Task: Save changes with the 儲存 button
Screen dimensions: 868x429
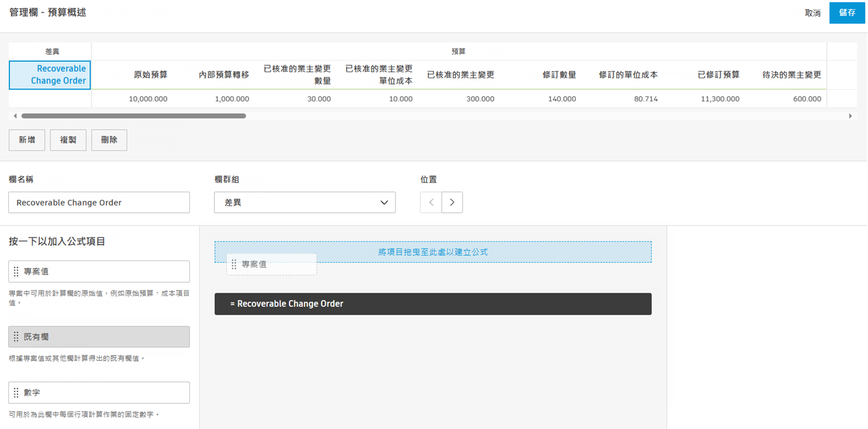Action: (846, 12)
